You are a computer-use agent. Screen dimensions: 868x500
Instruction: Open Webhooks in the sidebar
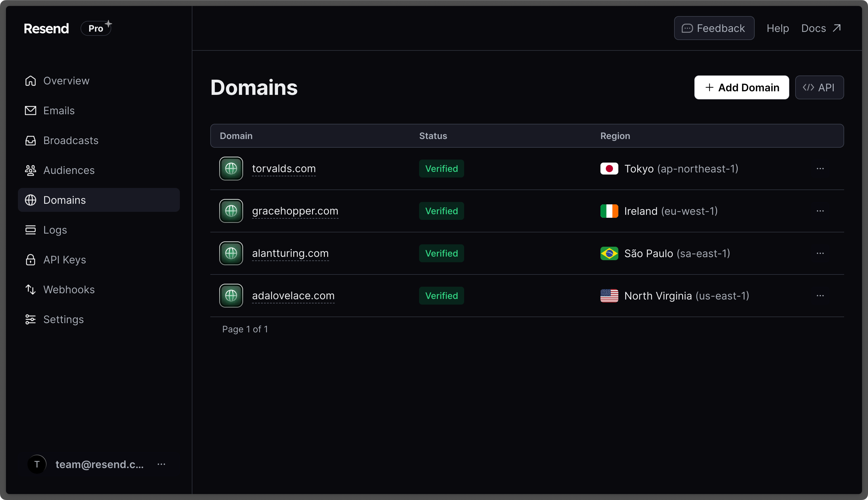(x=69, y=289)
